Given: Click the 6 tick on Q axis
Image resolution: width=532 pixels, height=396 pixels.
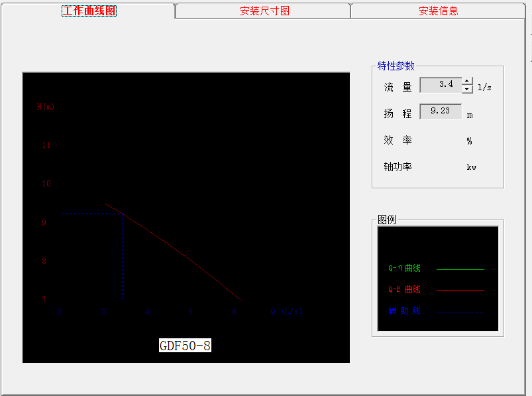Looking at the screenshot, I should [234, 312].
